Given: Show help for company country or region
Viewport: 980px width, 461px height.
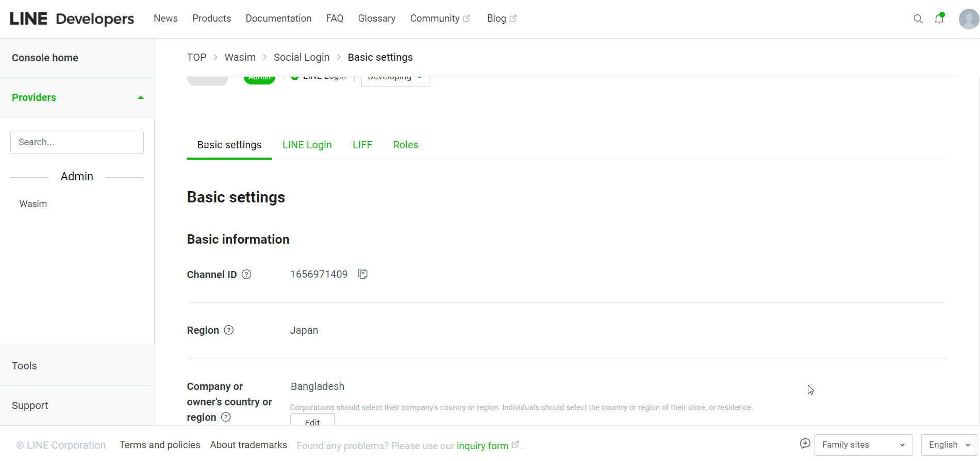Looking at the screenshot, I should [x=226, y=417].
